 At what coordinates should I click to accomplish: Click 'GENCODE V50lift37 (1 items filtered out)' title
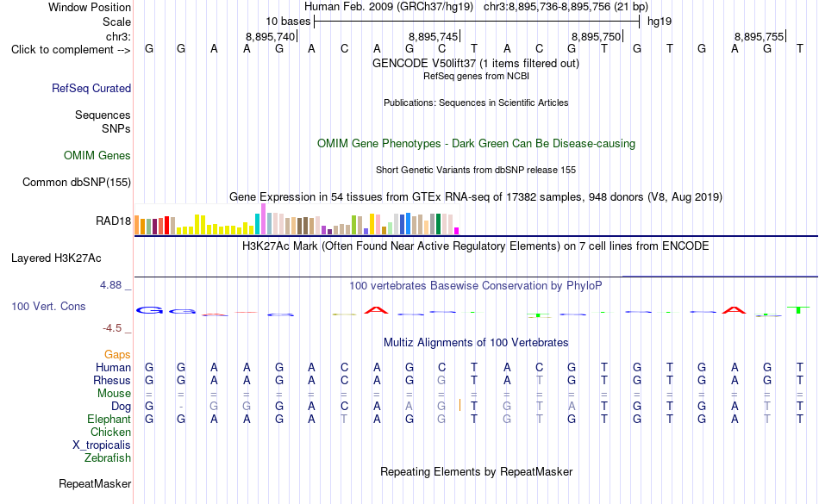pos(476,64)
